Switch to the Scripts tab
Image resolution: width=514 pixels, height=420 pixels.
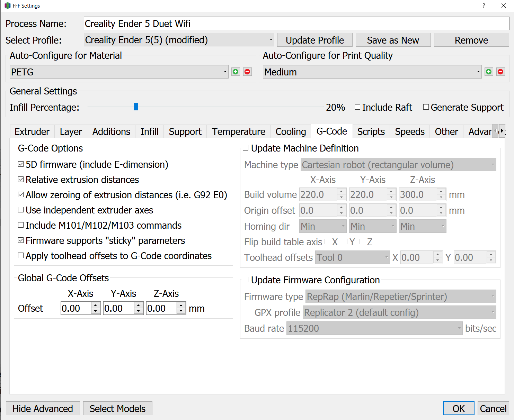pyautogui.click(x=371, y=131)
